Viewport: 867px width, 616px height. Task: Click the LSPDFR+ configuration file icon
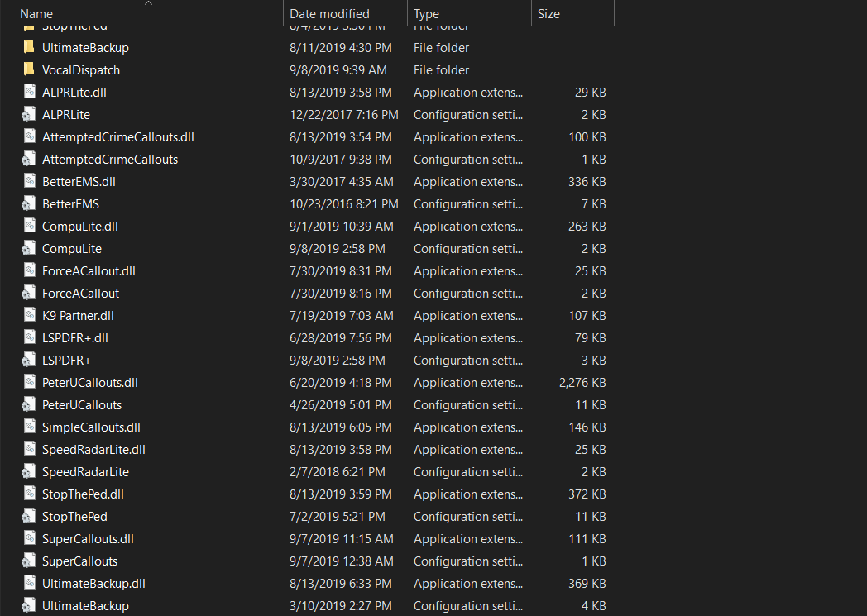(x=29, y=361)
